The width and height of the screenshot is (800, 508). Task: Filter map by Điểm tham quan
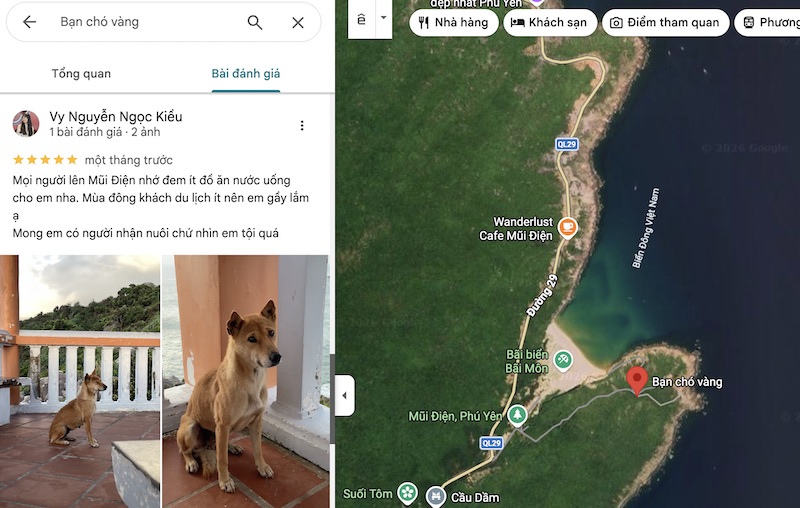[x=666, y=22]
